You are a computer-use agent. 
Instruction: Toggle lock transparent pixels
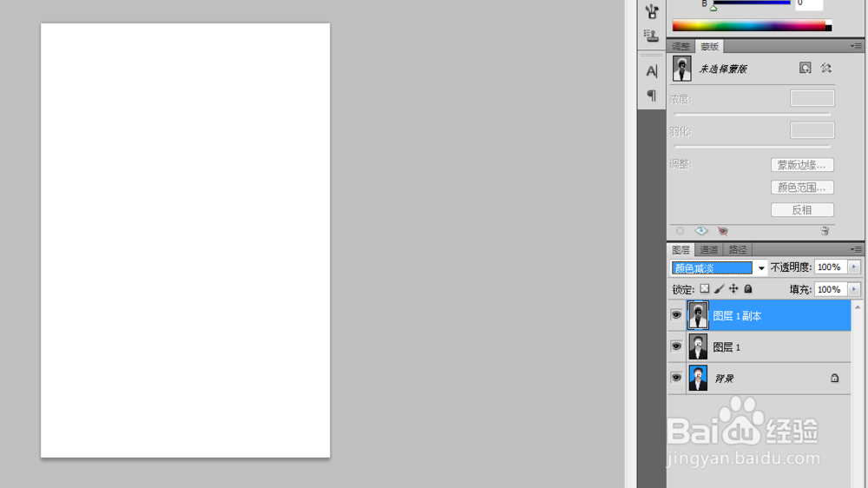(704, 288)
